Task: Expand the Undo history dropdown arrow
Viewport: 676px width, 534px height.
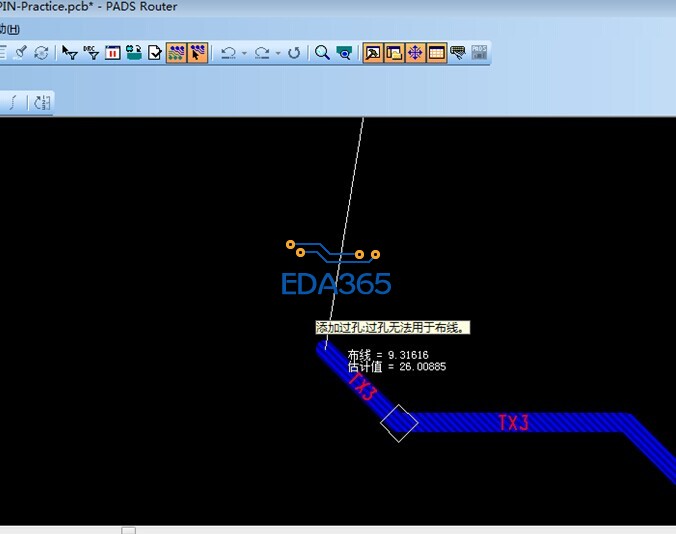Action: click(x=244, y=53)
